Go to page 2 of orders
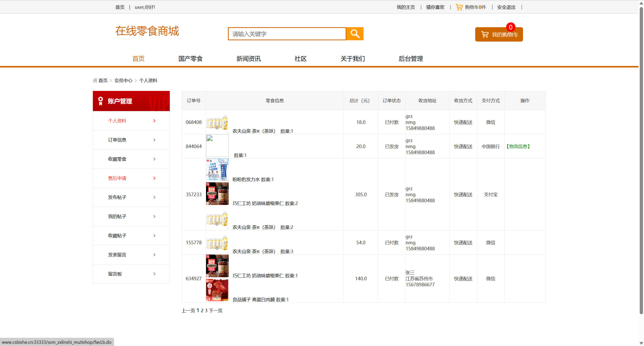The width and height of the screenshot is (644, 346). 202,310
